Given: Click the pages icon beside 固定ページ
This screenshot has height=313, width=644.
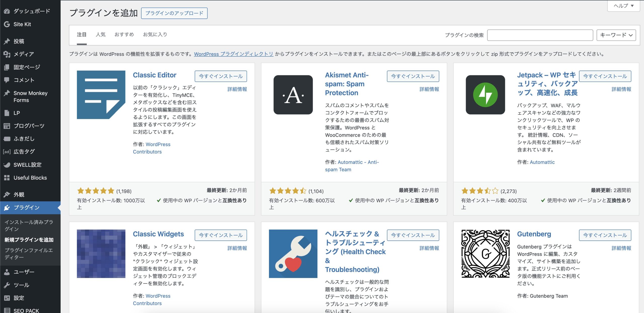Looking at the screenshot, I should [x=7, y=67].
